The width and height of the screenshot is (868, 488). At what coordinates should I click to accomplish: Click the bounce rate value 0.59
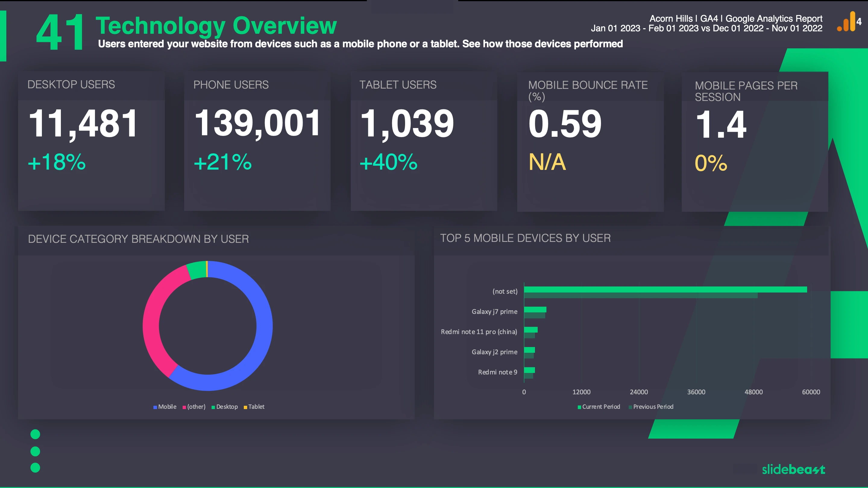(x=565, y=124)
